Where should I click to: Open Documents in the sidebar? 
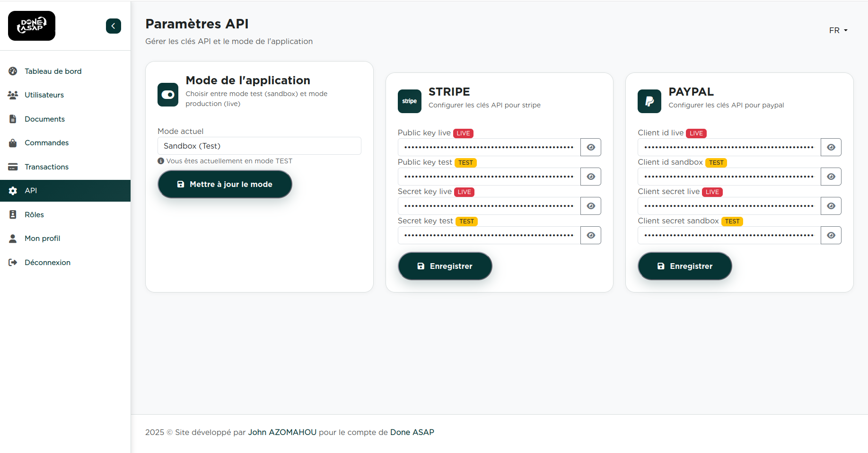(44, 119)
